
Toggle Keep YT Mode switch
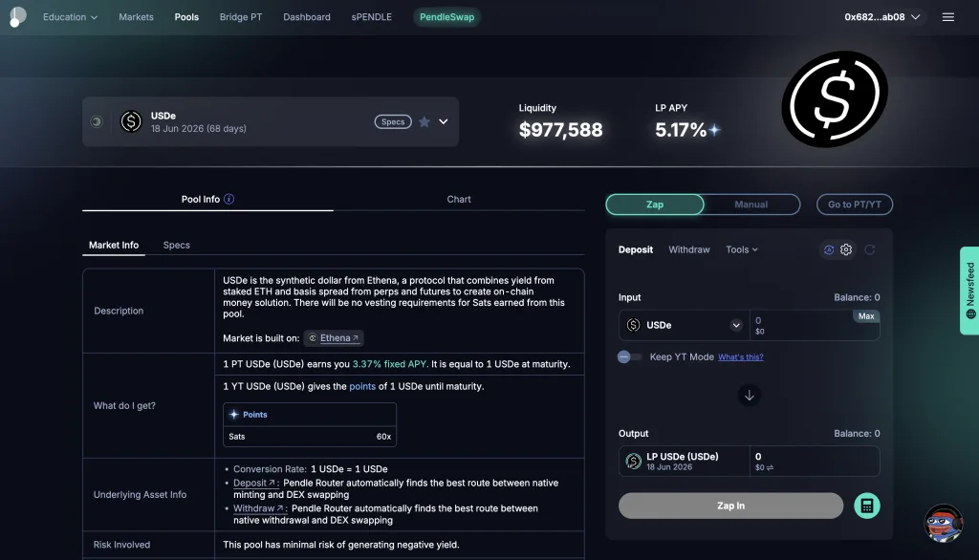coord(629,357)
